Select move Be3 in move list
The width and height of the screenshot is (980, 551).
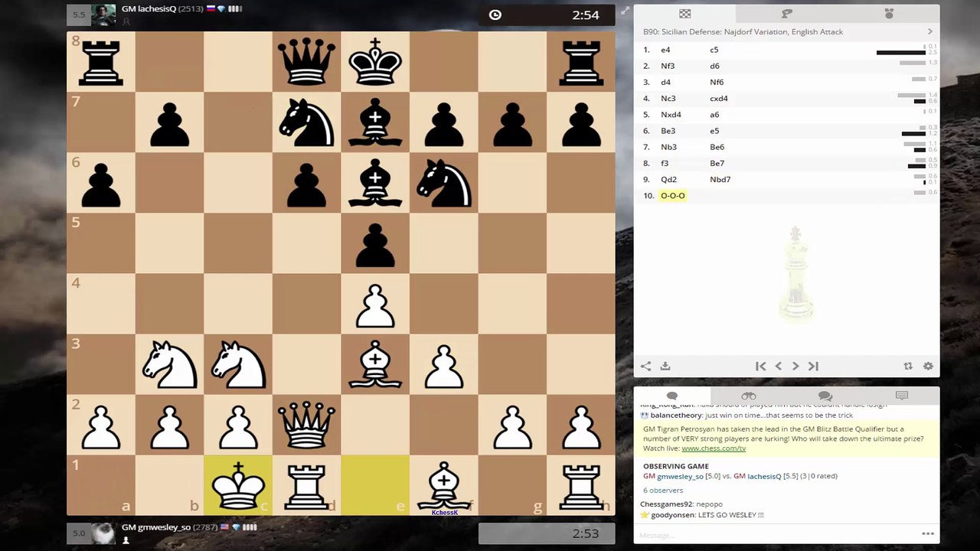668,131
